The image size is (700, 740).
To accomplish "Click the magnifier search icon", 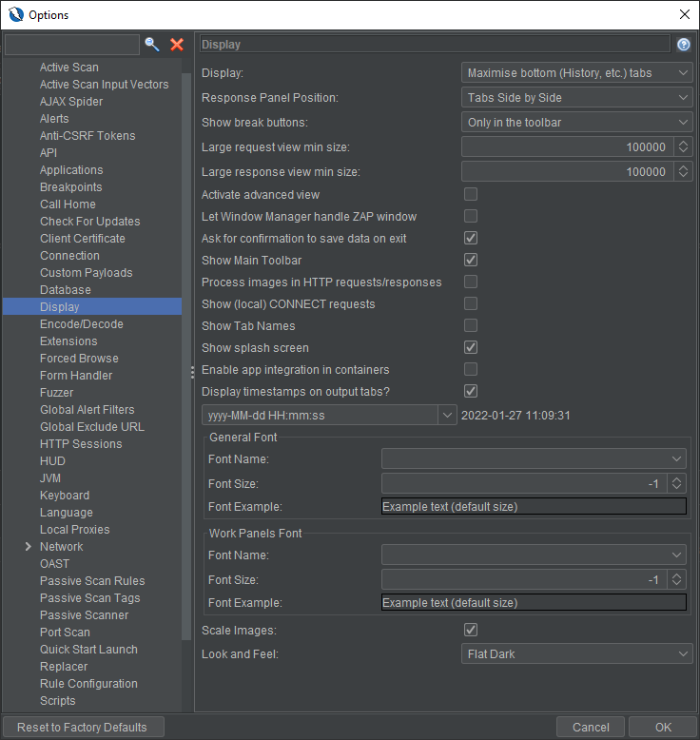I will coord(151,45).
